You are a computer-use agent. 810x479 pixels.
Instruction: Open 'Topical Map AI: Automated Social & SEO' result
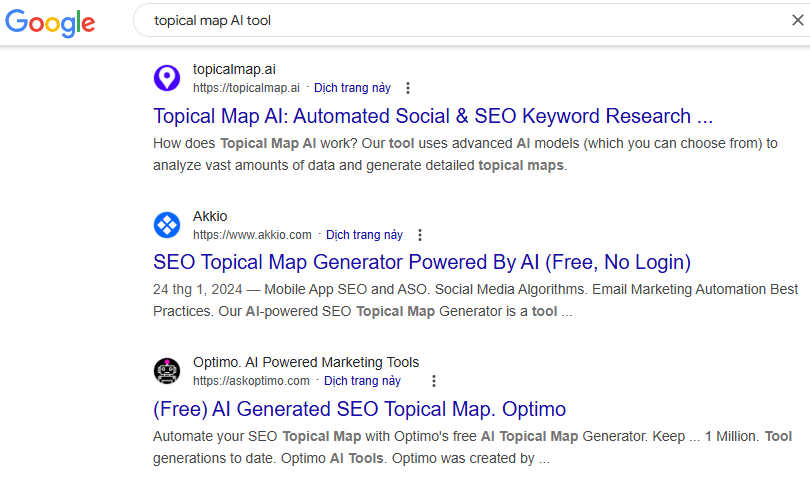pos(433,116)
